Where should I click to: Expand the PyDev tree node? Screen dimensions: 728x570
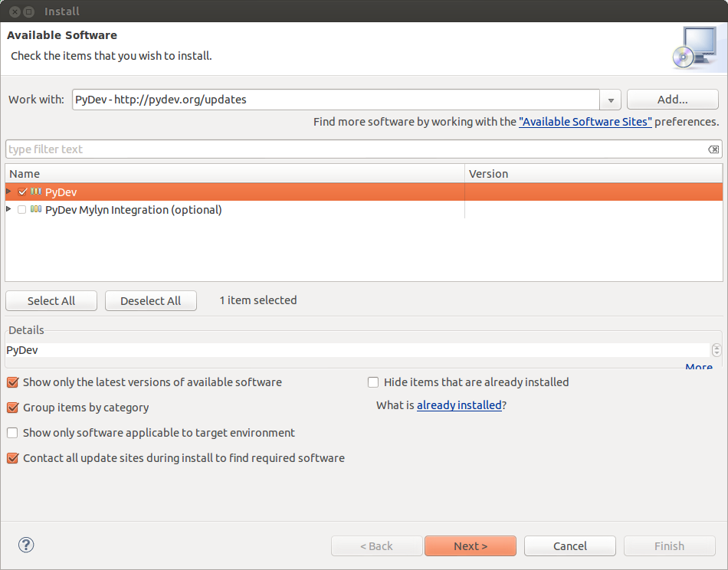[8, 192]
